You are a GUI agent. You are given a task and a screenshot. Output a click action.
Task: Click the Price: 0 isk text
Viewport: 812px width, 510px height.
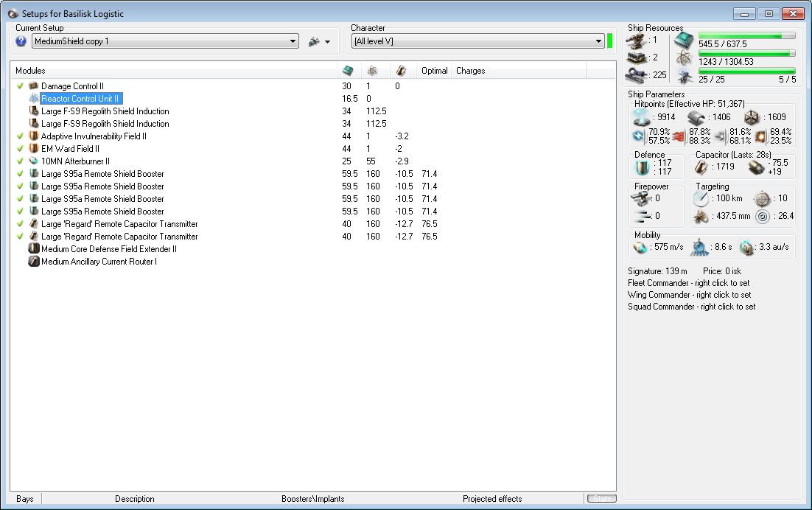pos(722,271)
